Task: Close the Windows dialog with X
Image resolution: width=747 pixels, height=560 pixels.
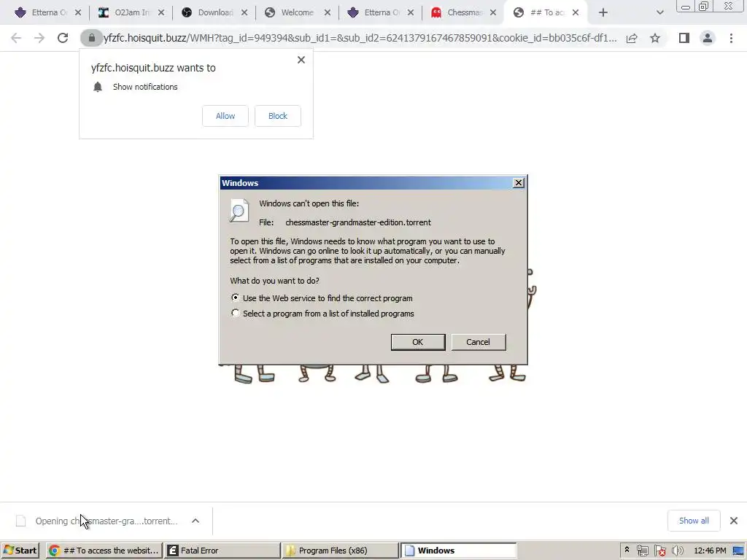Action: pos(519,183)
